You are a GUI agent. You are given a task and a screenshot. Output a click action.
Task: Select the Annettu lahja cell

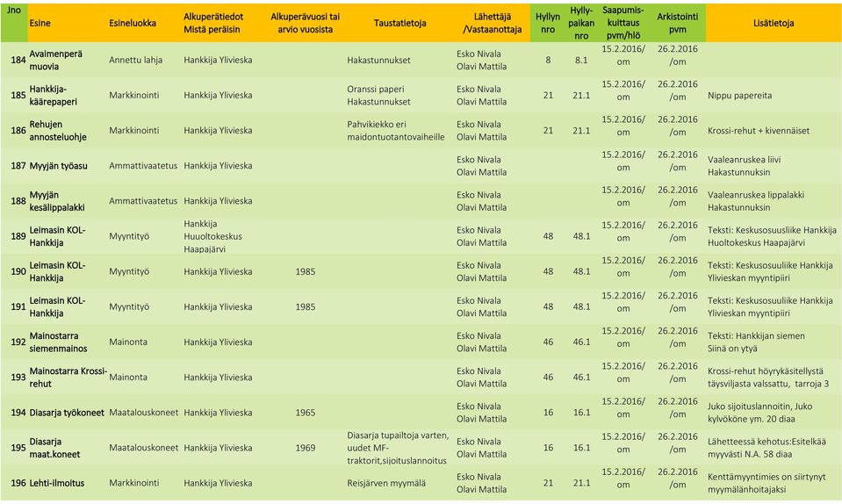[135, 60]
